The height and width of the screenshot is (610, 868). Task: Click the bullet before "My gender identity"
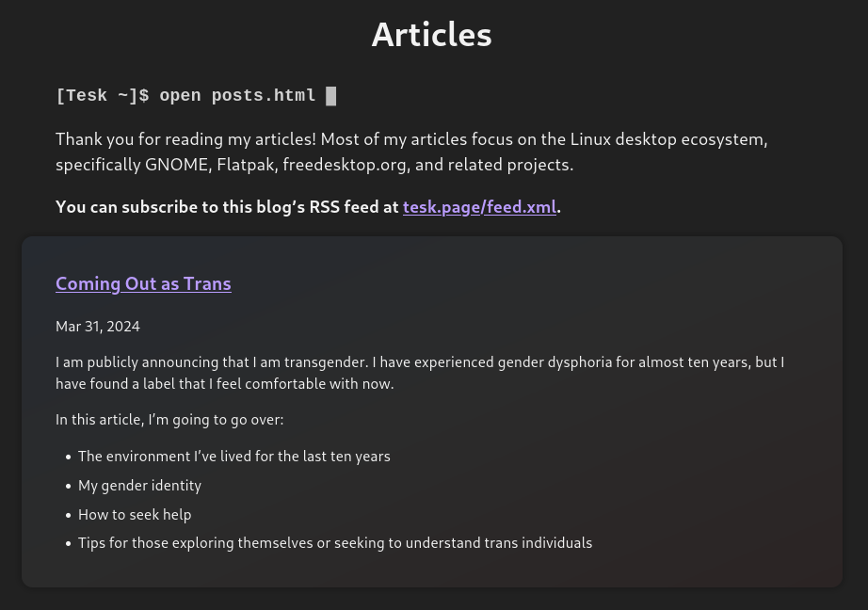pos(69,487)
